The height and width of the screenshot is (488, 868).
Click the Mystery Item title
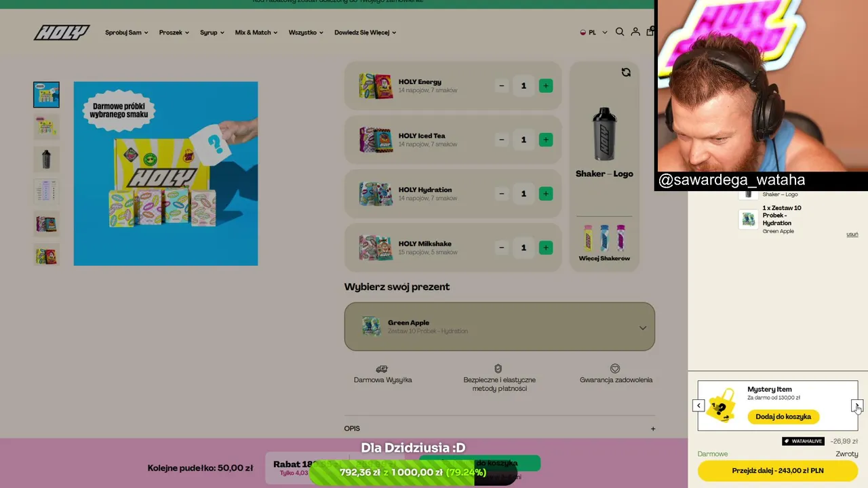pos(770,389)
